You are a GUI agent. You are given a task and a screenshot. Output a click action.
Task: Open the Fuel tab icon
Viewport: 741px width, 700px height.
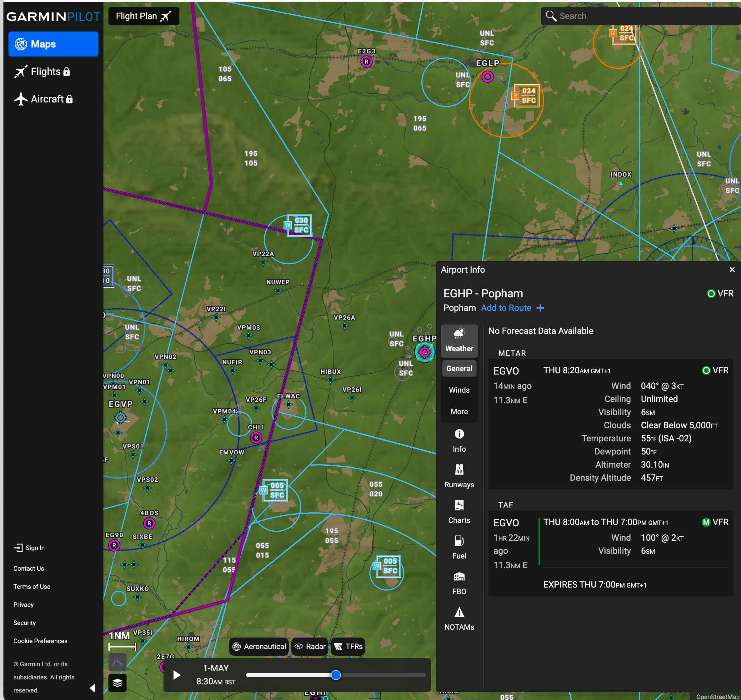pyautogui.click(x=459, y=548)
